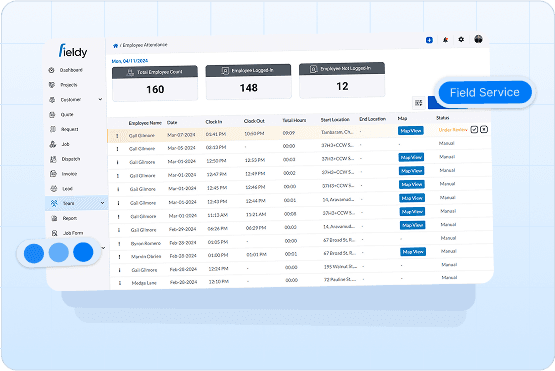Screen dimensions: 555x371
Task: Click the Start Location column header
Action: (x=335, y=120)
